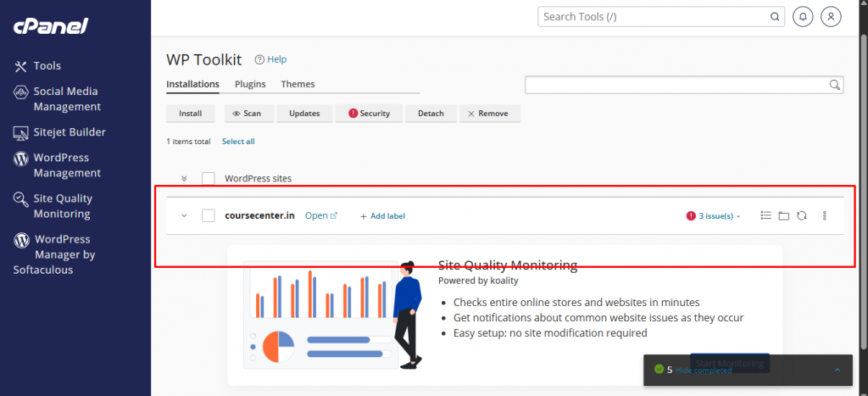
Task: Open file manager folder icon for coursecenter.in
Action: pyautogui.click(x=783, y=216)
